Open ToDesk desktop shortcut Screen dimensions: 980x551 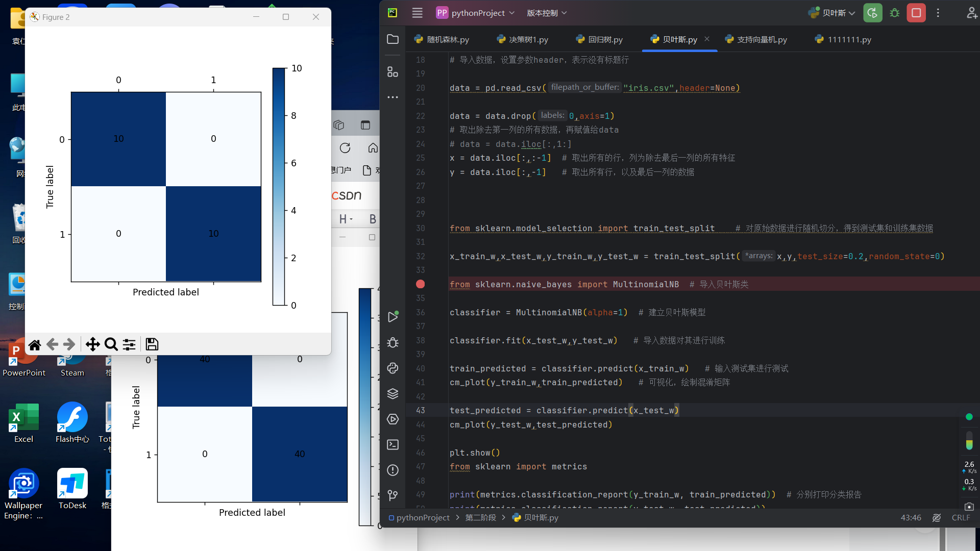72,490
